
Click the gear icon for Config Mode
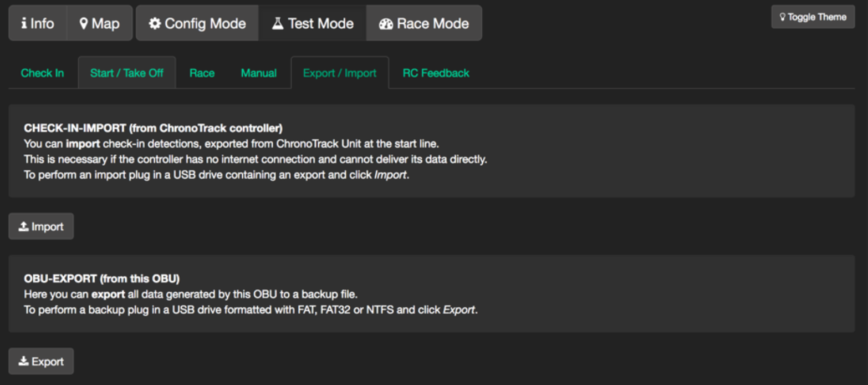(155, 23)
